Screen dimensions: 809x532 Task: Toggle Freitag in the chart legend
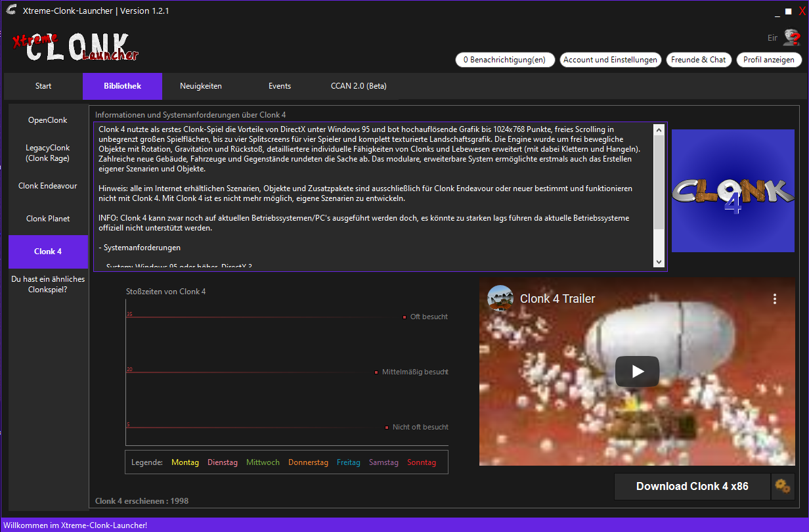(x=349, y=462)
